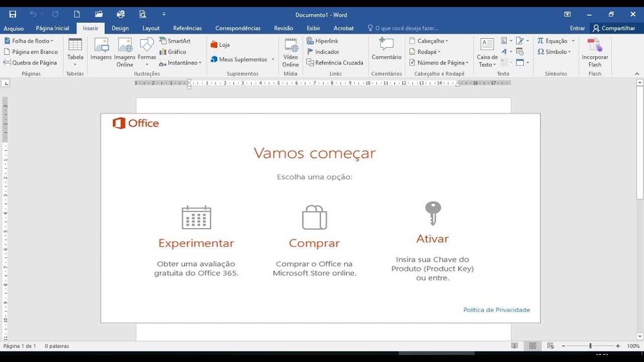Insert a Página em Branco
The height and width of the screenshot is (362, 644).
[x=31, y=52]
